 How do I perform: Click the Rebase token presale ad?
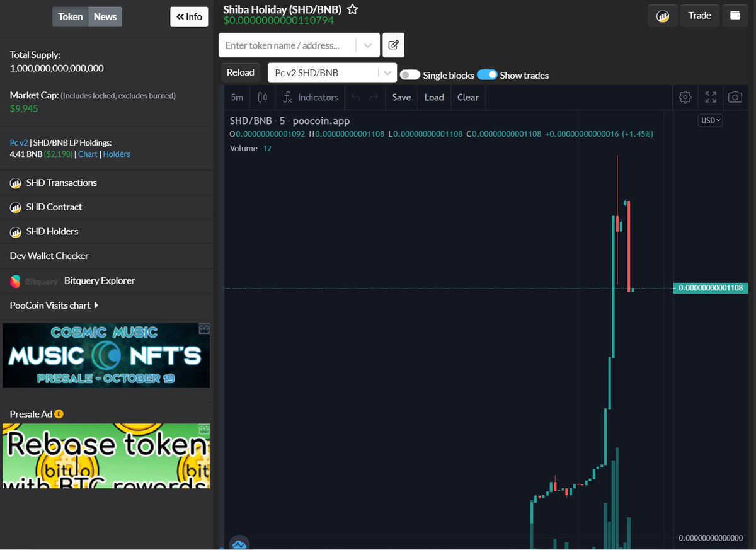pos(106,455)
